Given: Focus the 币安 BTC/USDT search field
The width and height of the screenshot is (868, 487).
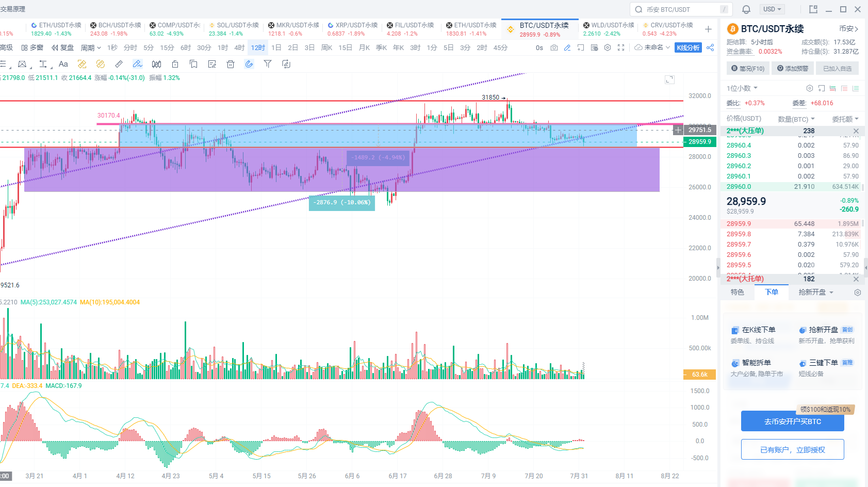Looking at the screenshot, I should [681, 9].
